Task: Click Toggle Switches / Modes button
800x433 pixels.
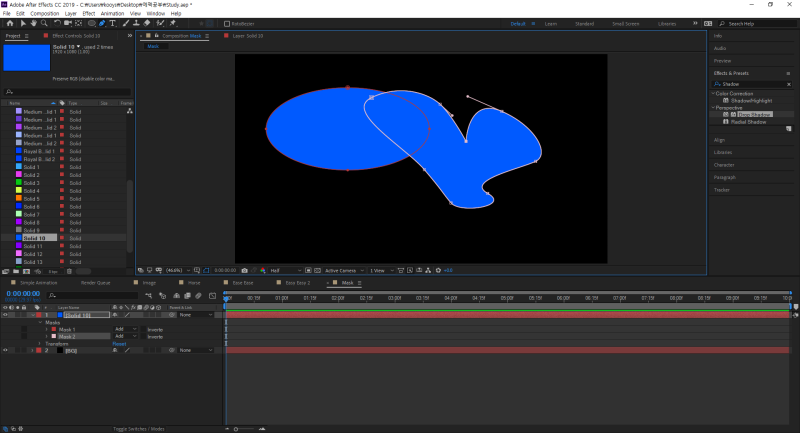Action: 139,429
